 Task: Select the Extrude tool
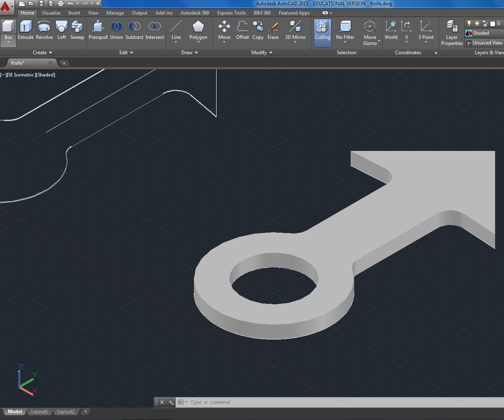pos(26,30)
